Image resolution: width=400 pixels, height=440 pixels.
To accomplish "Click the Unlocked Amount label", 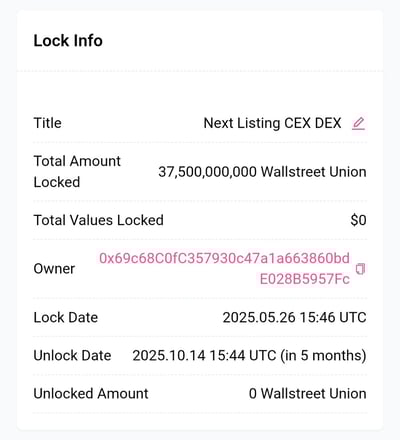I will (91, 394).
